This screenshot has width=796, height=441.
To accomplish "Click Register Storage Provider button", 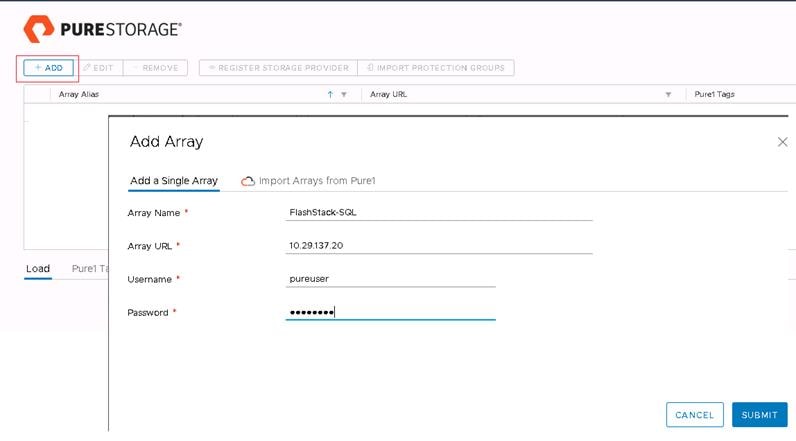I will [x=277, y=68].
